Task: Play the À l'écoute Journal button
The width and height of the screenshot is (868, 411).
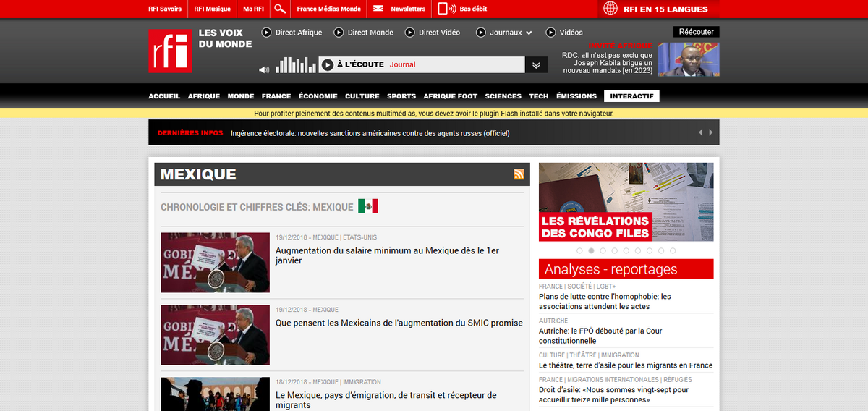Action: [x=328, y=64]
